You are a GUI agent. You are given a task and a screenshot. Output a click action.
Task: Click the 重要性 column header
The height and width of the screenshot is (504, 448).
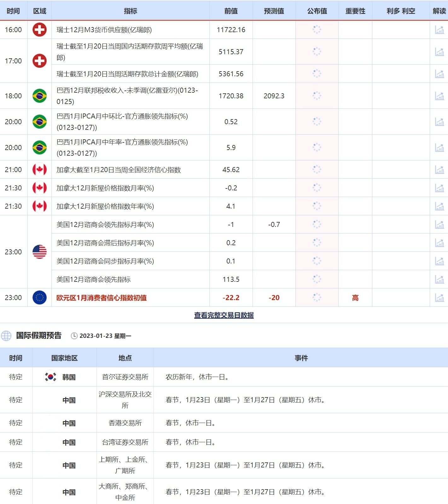point(355,11)
